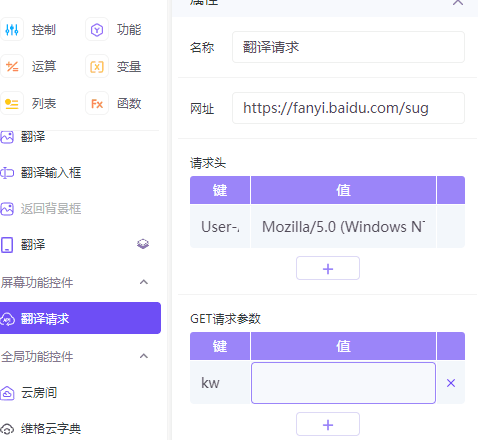Select the 翻译请求 component

point(80,318)
